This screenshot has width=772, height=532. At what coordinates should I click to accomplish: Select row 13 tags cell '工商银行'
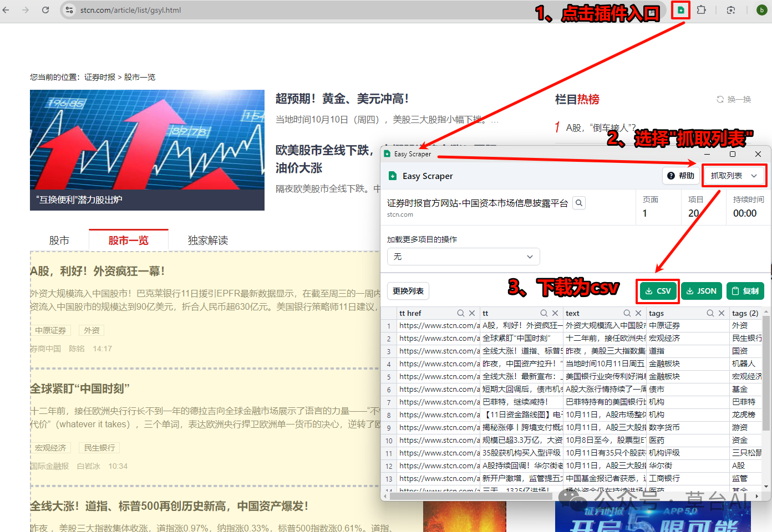point(688,479)
